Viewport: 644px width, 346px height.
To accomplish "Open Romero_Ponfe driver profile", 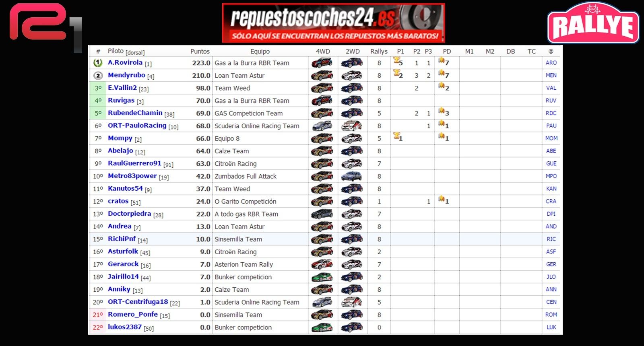I will (133, 314).
